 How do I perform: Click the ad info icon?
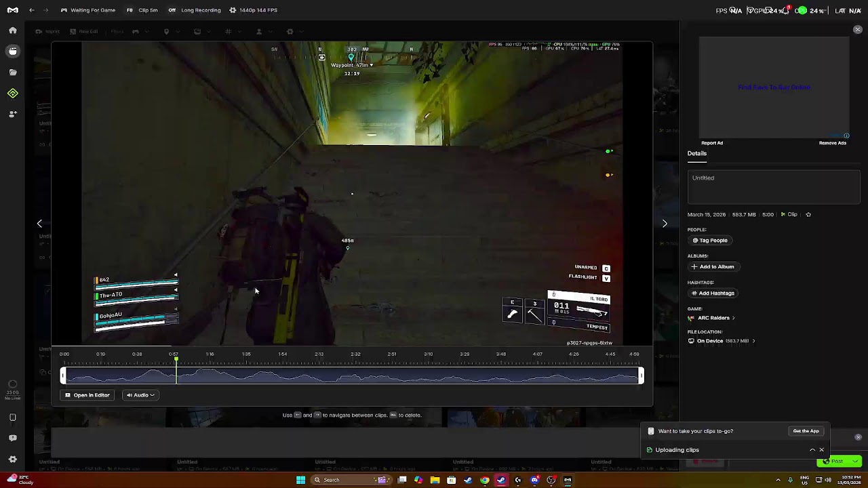(846, 136)
